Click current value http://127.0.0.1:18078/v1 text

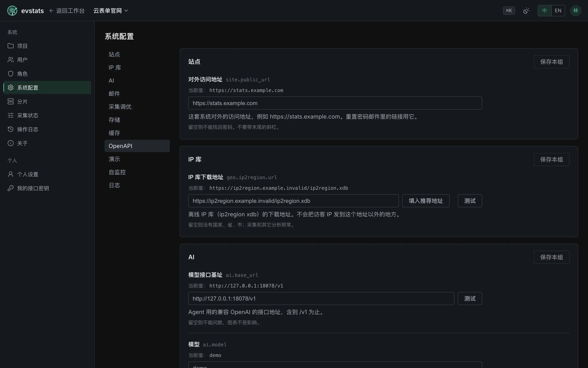[x=246, y=286]
